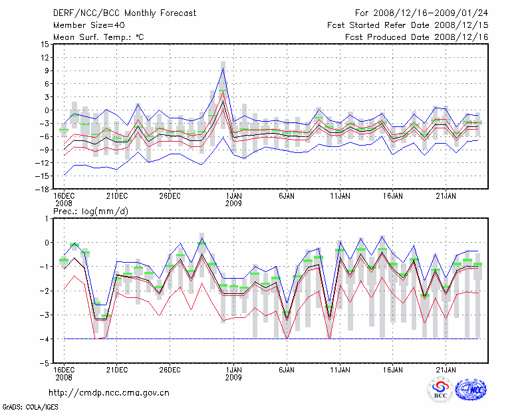Select the Fcst Started Refer Date line
This screenshot has width=532, height=411.
[408, 25]
